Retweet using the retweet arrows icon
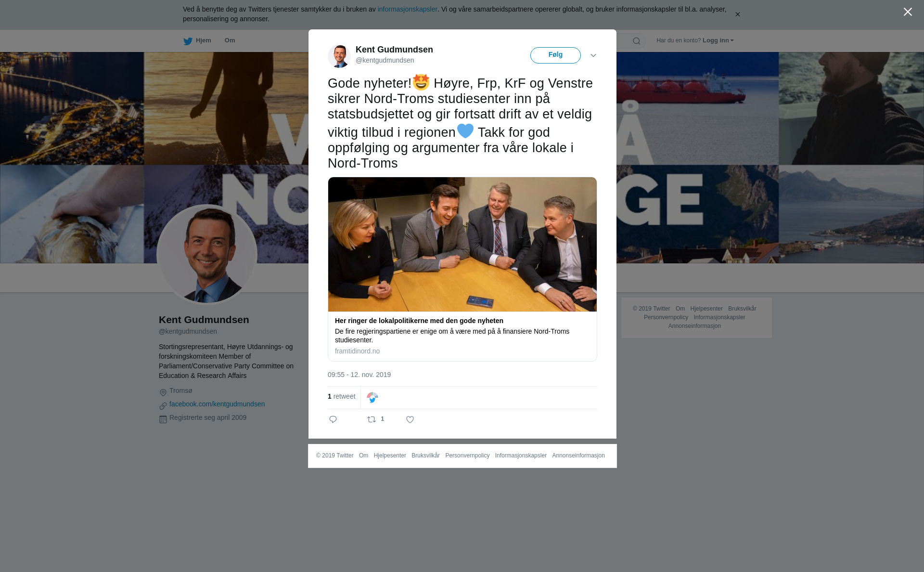 click(x=372, y=419)
